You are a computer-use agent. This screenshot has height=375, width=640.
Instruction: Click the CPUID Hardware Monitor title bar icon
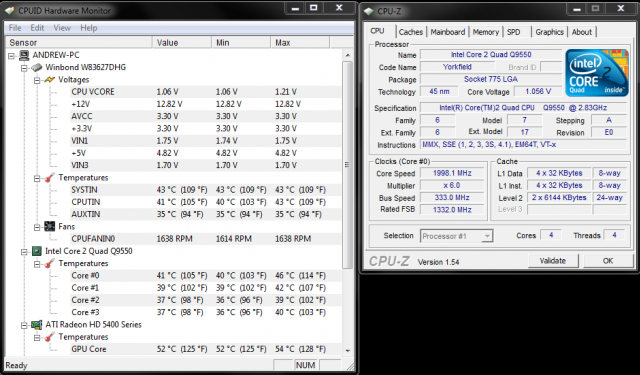(9, 11)
